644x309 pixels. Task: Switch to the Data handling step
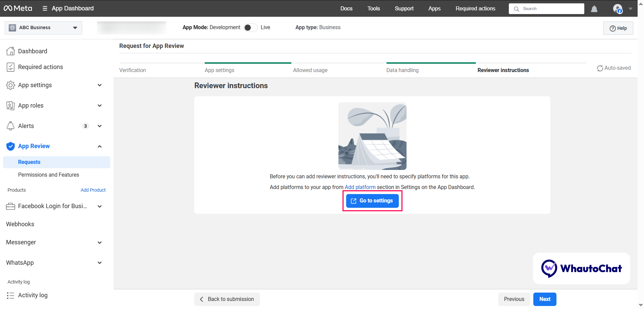coord(402,70)
